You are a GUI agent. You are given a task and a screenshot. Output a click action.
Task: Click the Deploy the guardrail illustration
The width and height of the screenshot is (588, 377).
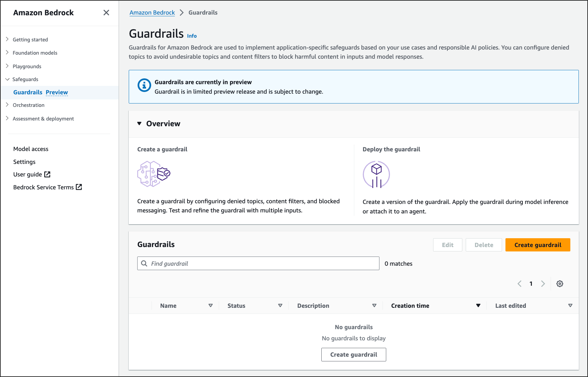[376, 174]
